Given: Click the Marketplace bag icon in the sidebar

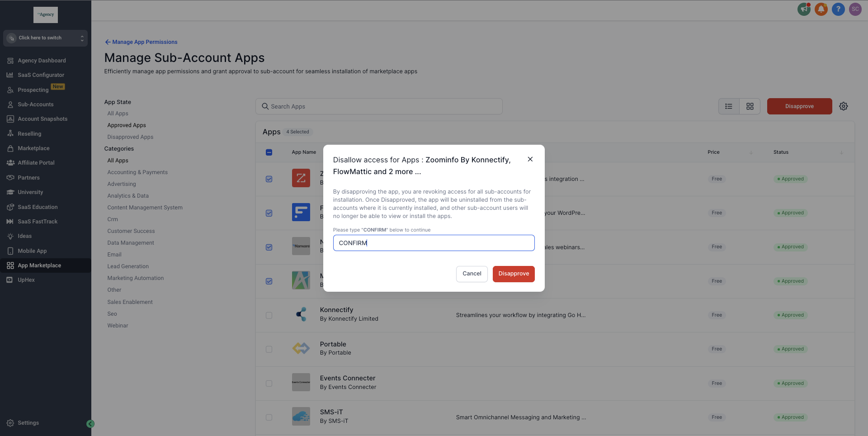Looking at the screenshot, I should [10, 148].
